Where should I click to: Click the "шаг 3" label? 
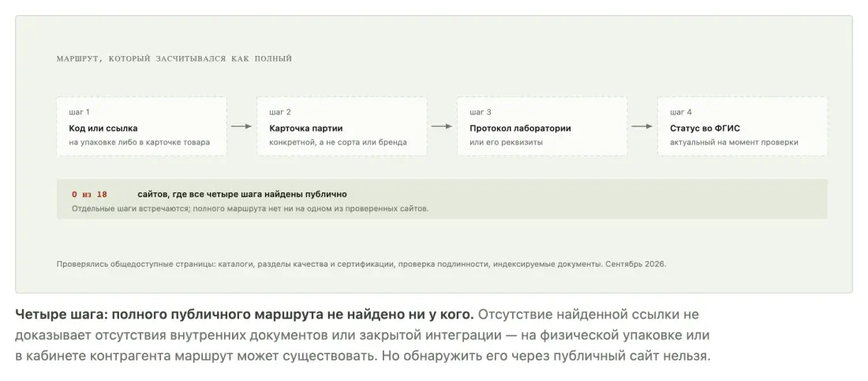pos(481,113)
